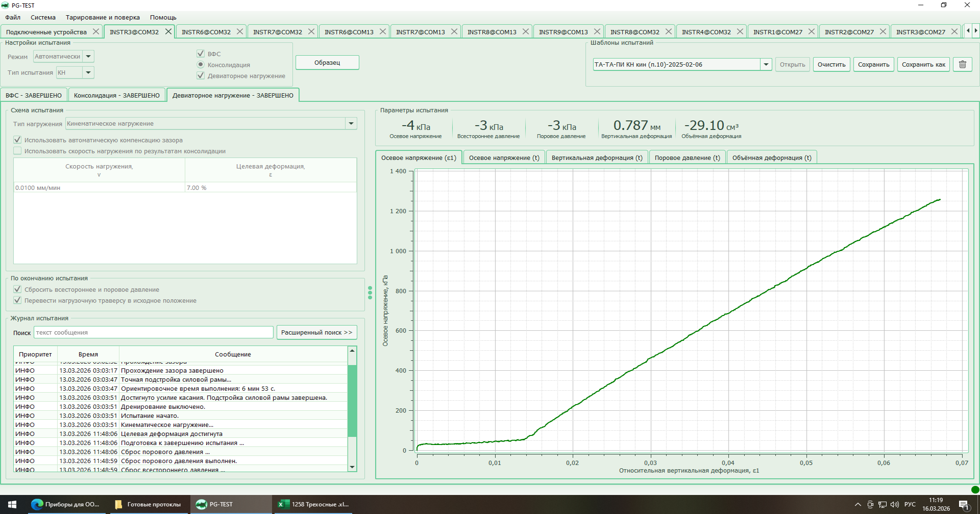
Task: Click the trash icon to delete template
Action: point(962,64)
